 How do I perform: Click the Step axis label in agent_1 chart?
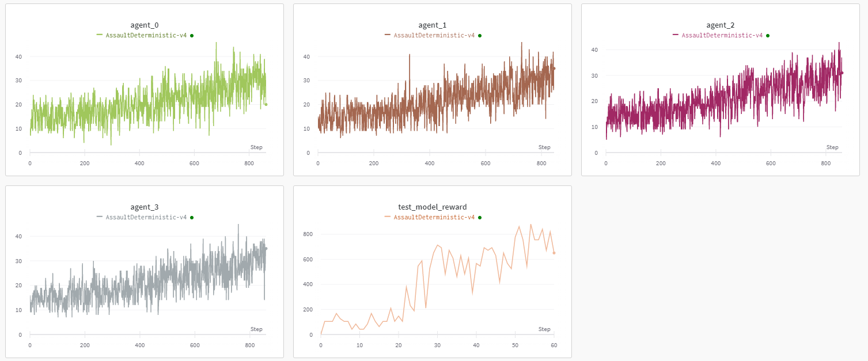click(x=544, y=147)
